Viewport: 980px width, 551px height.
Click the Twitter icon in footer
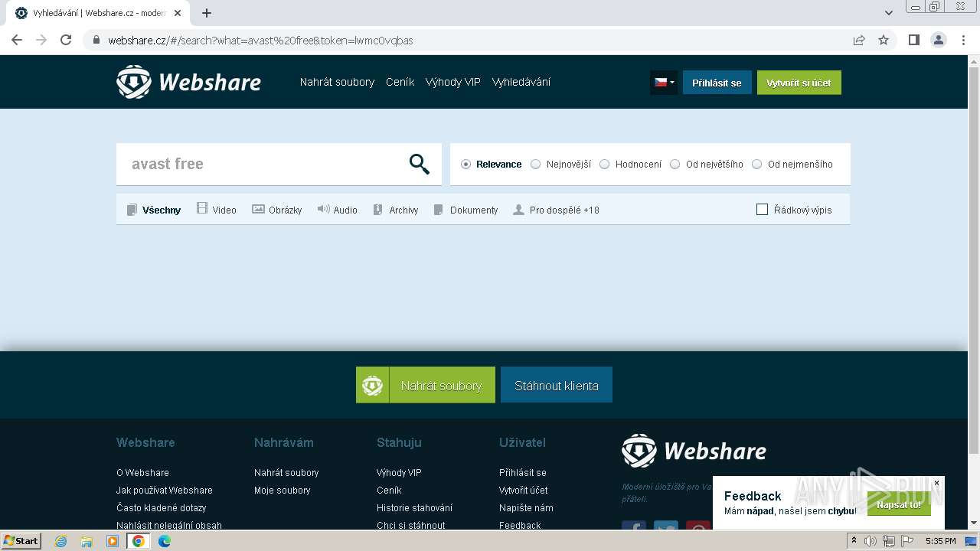click(x=666, y=525)
